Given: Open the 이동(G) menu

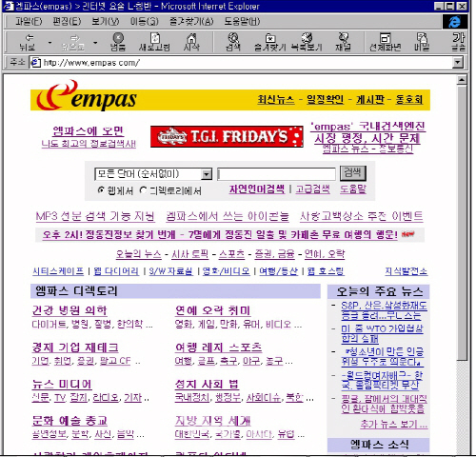Looking at the screenshot, I should [x=145, y=22].
